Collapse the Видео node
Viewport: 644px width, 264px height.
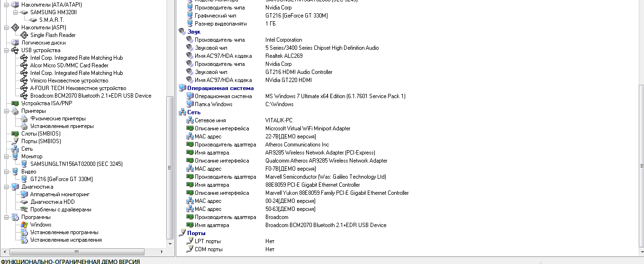pyautogui.click(x=6, y=172)
